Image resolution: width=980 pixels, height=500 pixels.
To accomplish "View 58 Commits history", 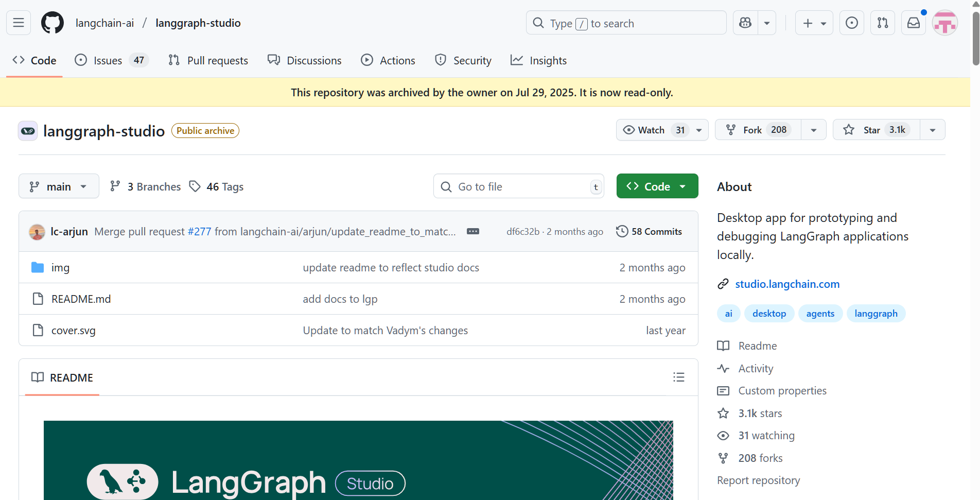I will (x=649, y=232).
